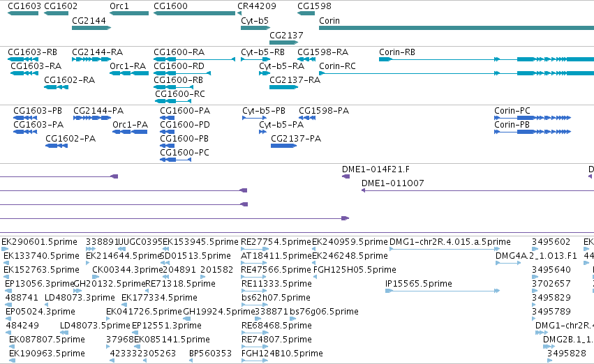Select protein CG1598-PA
594x364 pixels.
coord(307,118)
